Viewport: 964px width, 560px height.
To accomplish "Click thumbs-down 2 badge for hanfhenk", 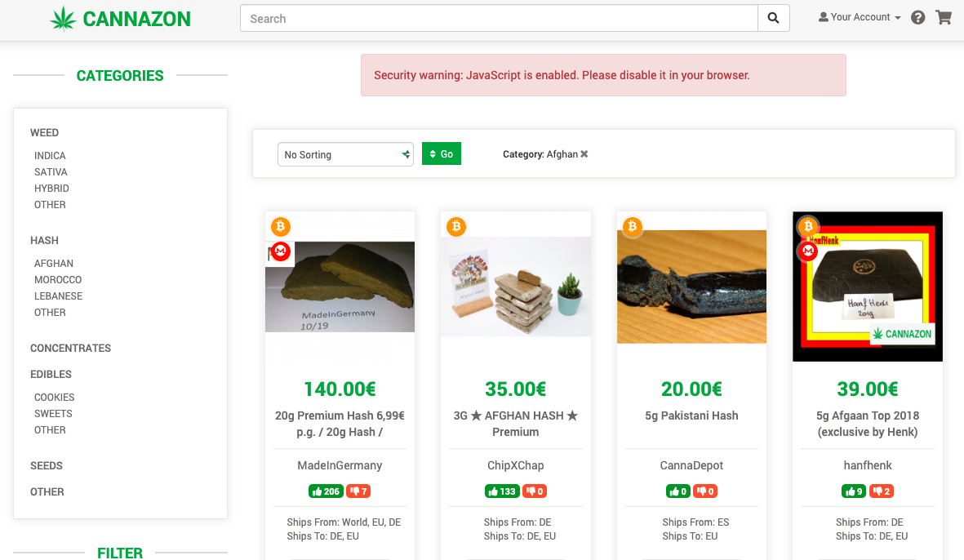I will click(881, 491).
